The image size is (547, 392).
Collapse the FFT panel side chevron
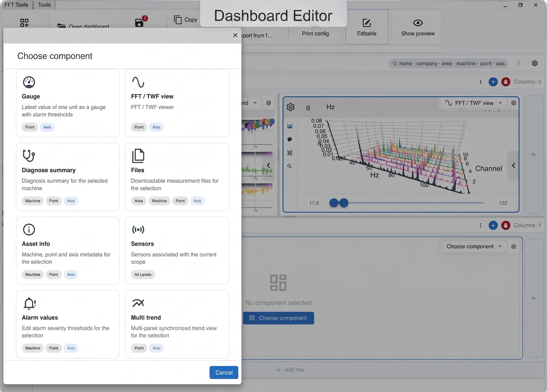click(513, 165)
